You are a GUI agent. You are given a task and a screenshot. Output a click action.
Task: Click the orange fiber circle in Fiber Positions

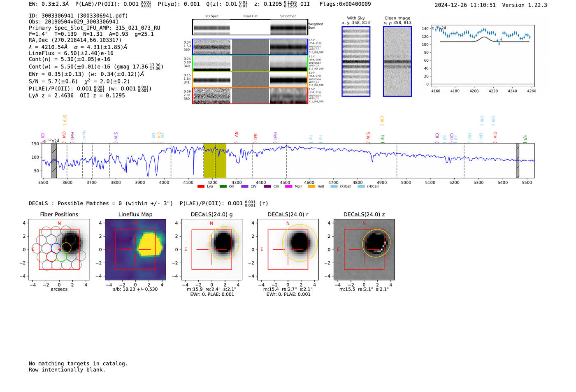(x=66, y=248)
